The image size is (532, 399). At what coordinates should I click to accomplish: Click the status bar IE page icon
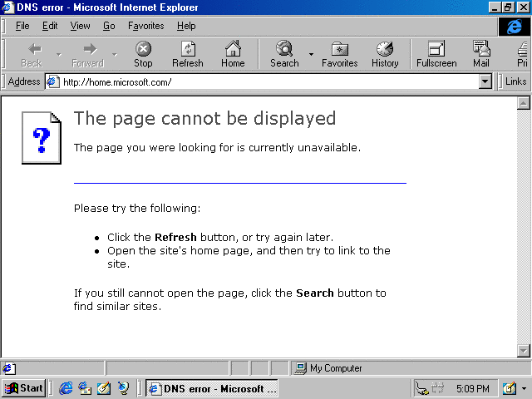pos(8,368)
